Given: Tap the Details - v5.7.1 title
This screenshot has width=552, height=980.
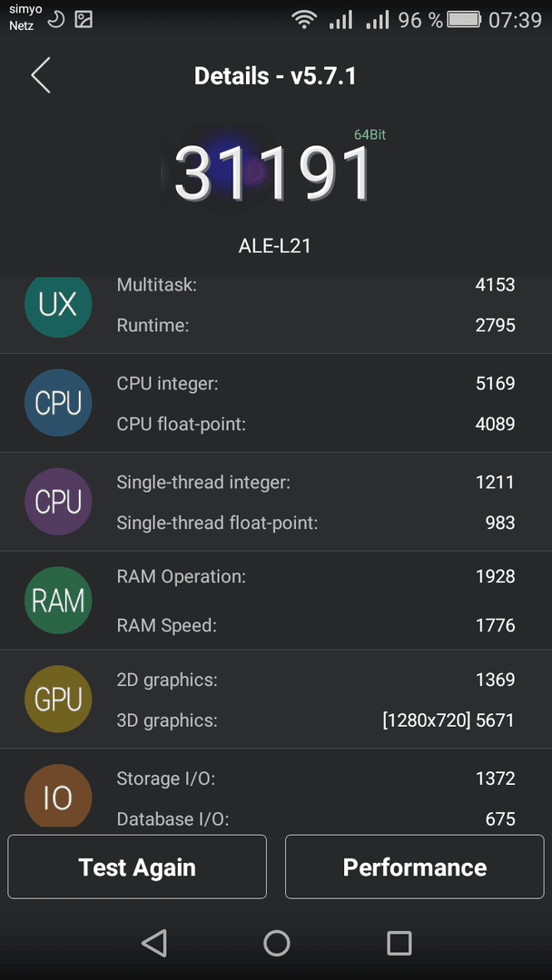Looking at the screenshot, I should (275, 76).
